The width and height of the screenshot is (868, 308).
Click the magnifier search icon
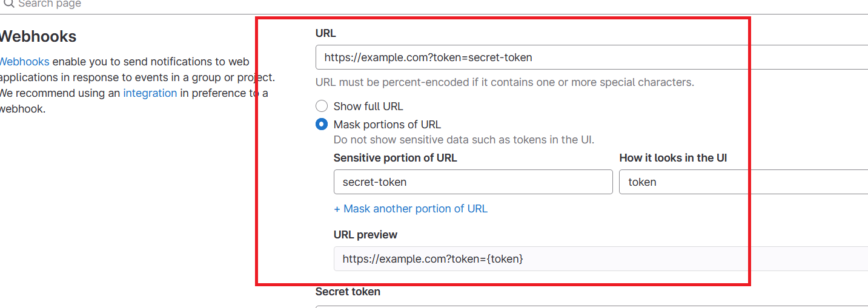[x=8, y=4]
